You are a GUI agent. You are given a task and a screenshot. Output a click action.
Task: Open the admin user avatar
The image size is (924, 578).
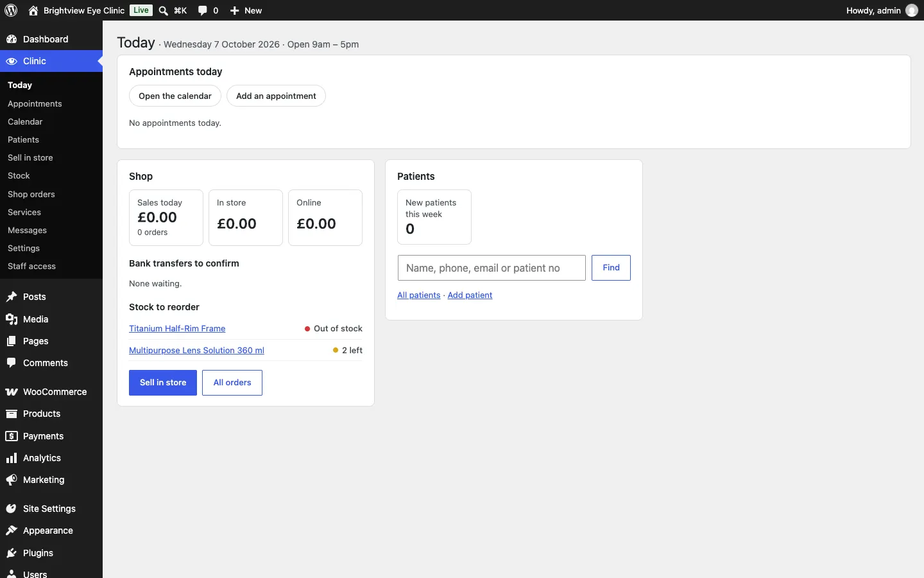click(x=912, y=10)
